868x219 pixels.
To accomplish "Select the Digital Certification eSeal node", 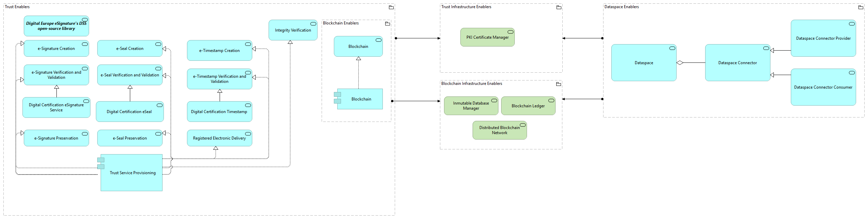I will tap(130, 112).
